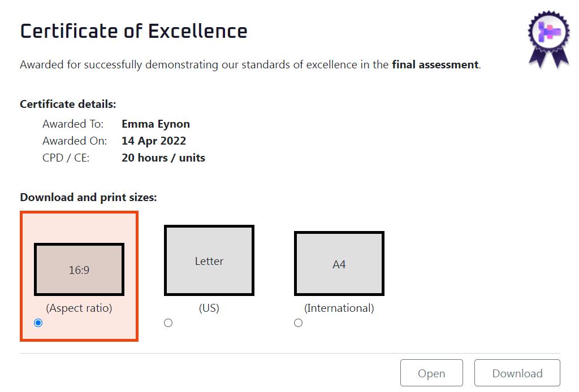
Task: Pick the A4 size preview rectangle
Action: [339, 264]
